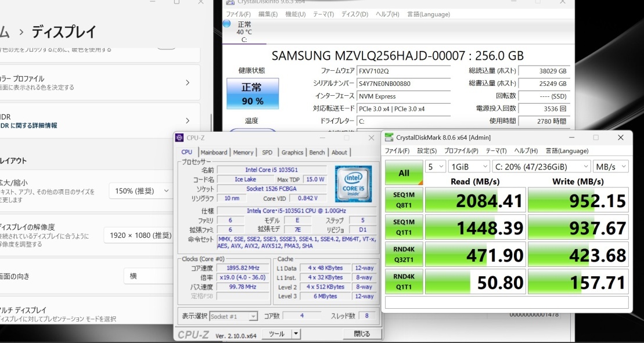The image size is (644, 343).
Task: Switch to the Memory tab in CPU-Z
Action: click(x=243, y=152)
